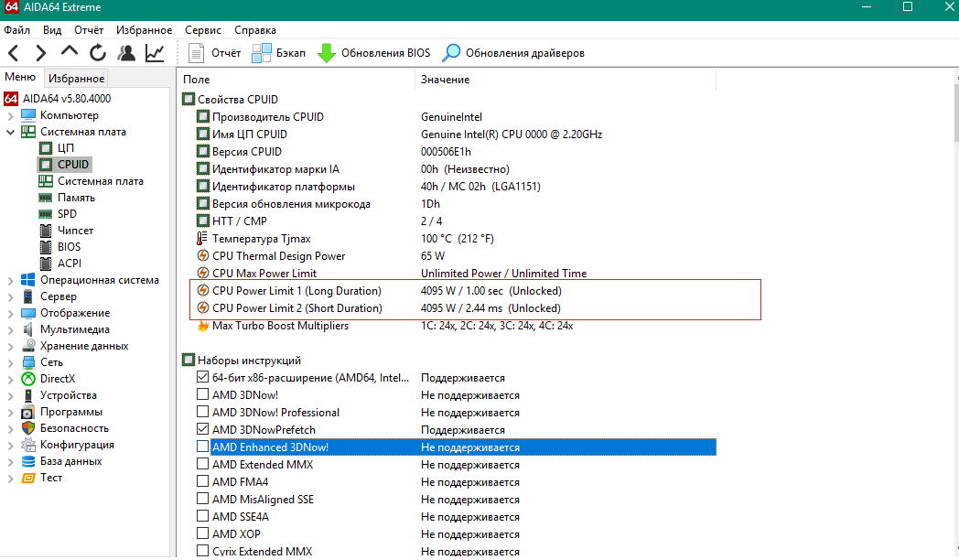Switch to the Избранное sidebar tab

click(77, 79)
